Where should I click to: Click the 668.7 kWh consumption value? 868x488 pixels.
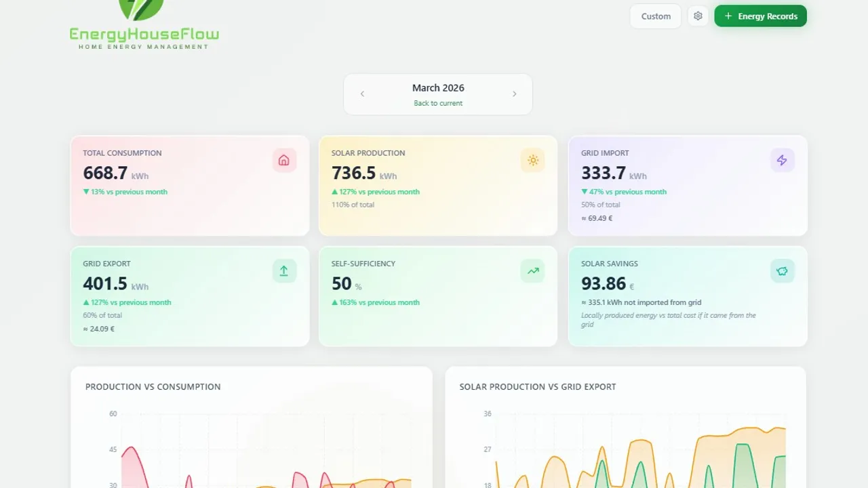[115, 174]
